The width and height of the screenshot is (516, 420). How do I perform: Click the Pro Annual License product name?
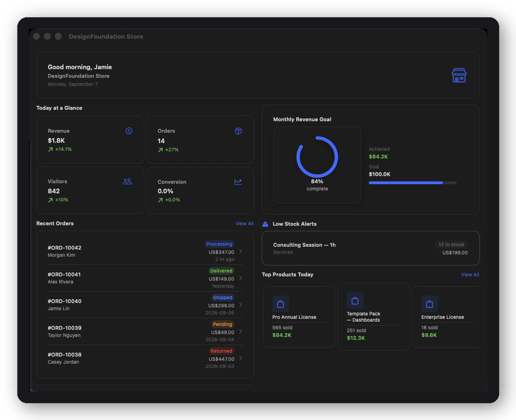click(294, 317)
